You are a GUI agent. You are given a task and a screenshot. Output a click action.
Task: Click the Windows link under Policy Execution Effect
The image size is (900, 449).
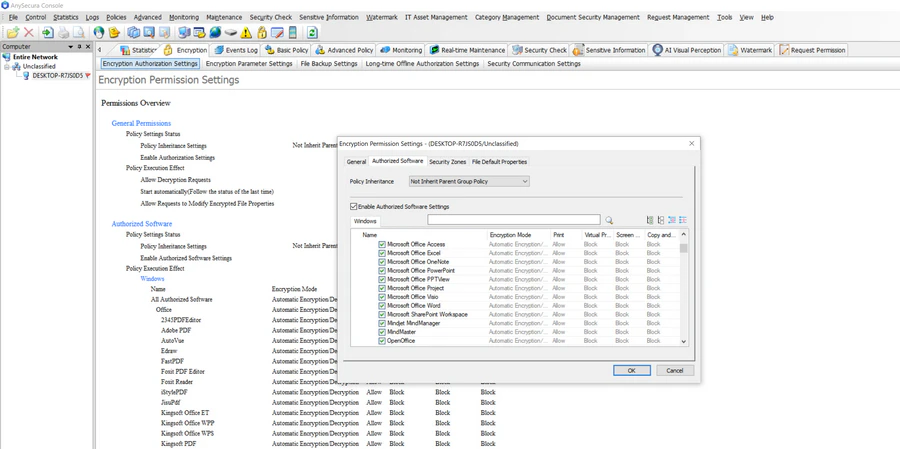pyautogui.click(x=152, y=278)
